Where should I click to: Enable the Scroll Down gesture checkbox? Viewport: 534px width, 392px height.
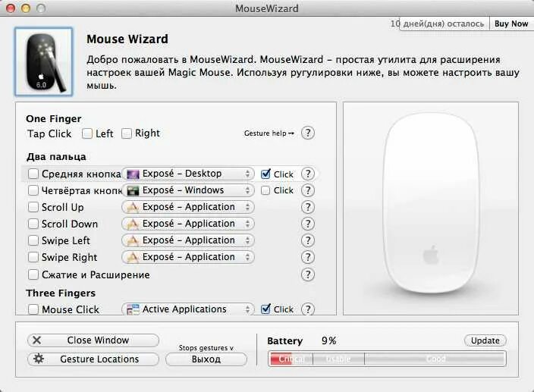click(x=33, y=224)
